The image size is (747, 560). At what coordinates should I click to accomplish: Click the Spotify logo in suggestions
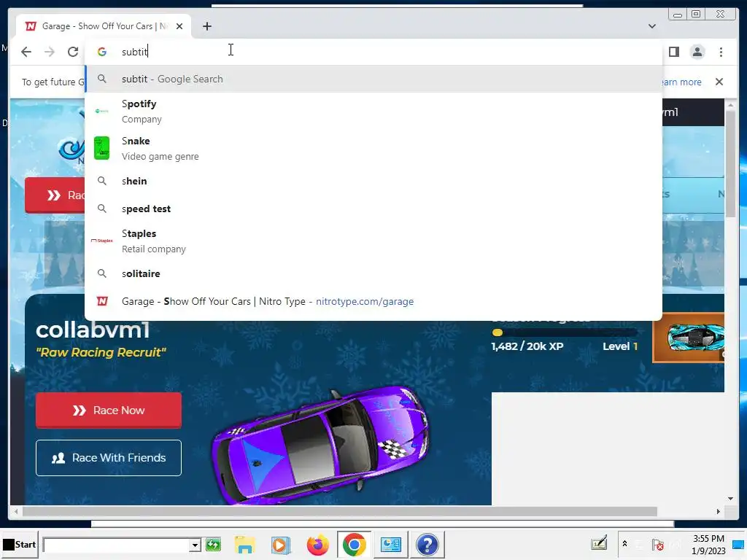coord(101,111)
